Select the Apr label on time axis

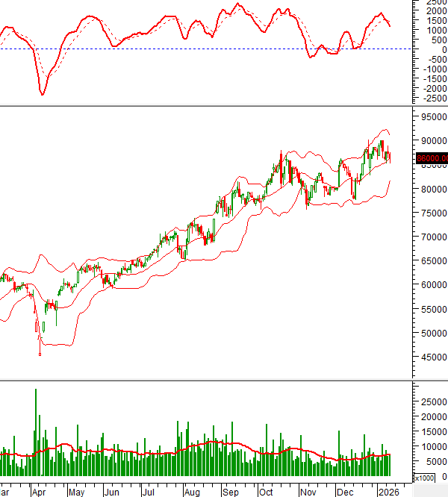tap(37, 493)
